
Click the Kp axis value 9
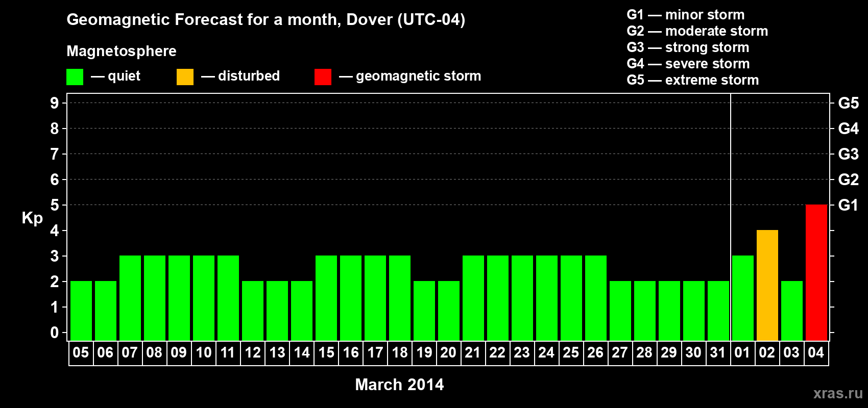[x=55, y=103]
